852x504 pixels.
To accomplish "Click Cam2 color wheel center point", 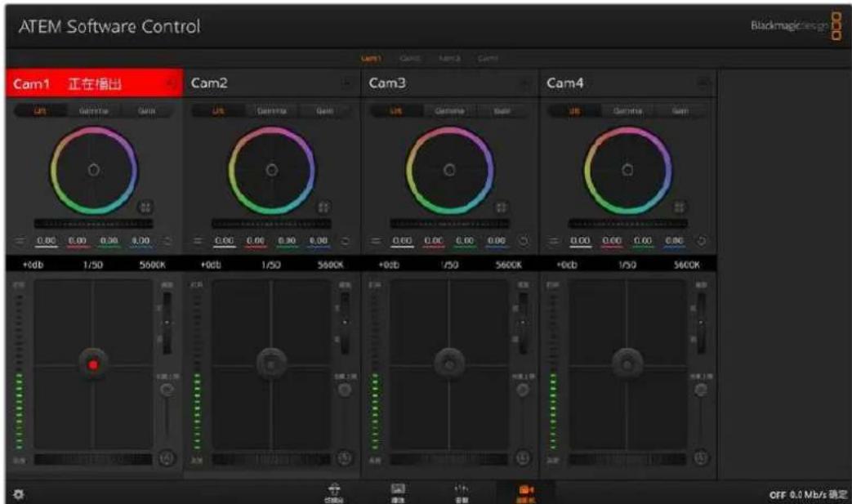I will [x=272, y=170].
